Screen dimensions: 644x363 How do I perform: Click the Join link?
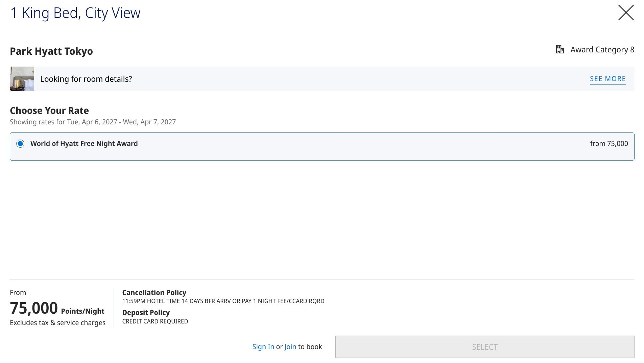[290, 347]
